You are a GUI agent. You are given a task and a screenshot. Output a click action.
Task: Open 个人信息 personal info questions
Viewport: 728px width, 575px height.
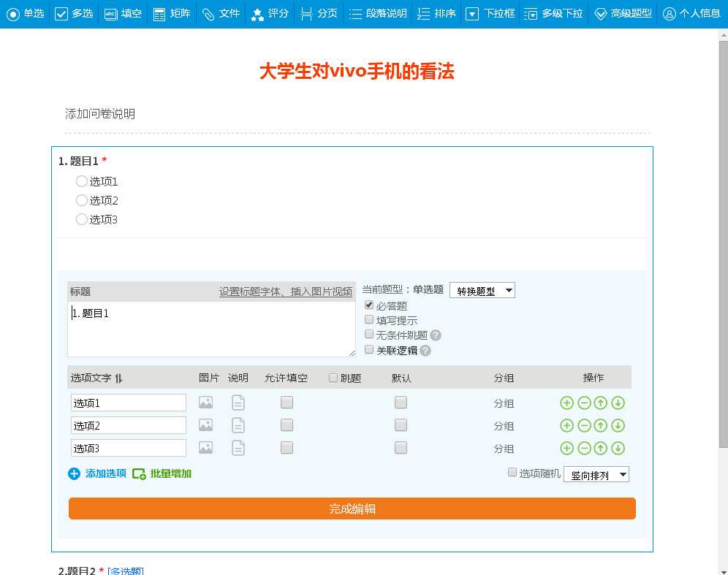click(x=691, y=13)
